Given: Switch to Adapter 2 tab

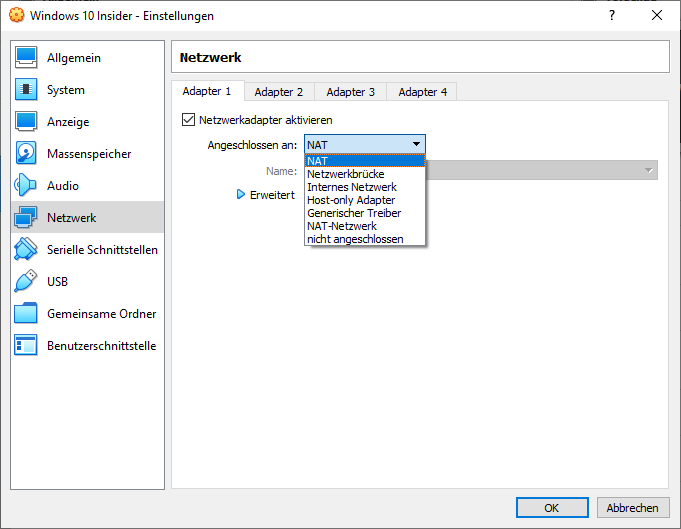Looking at the screenshot, I should tap(279, 92).
